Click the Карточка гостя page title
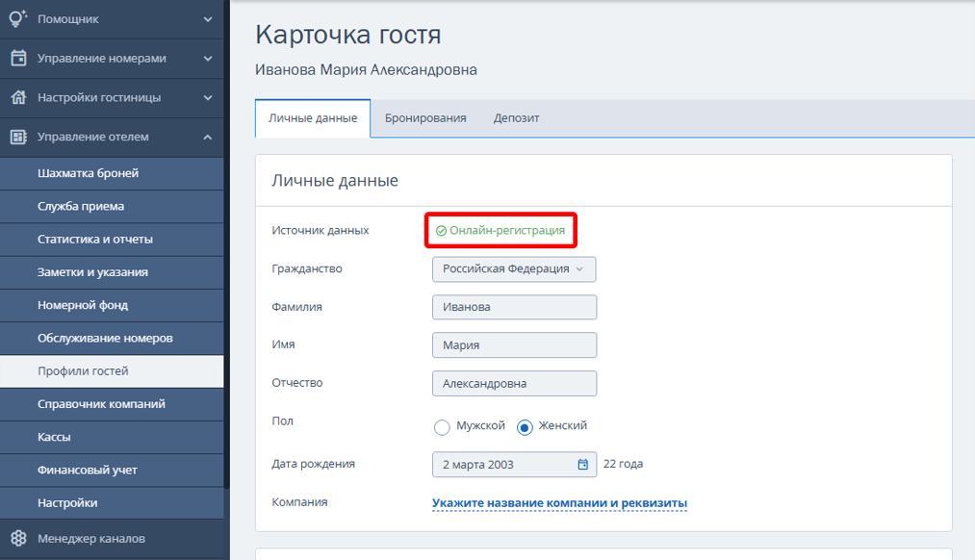 coord(348,35)
